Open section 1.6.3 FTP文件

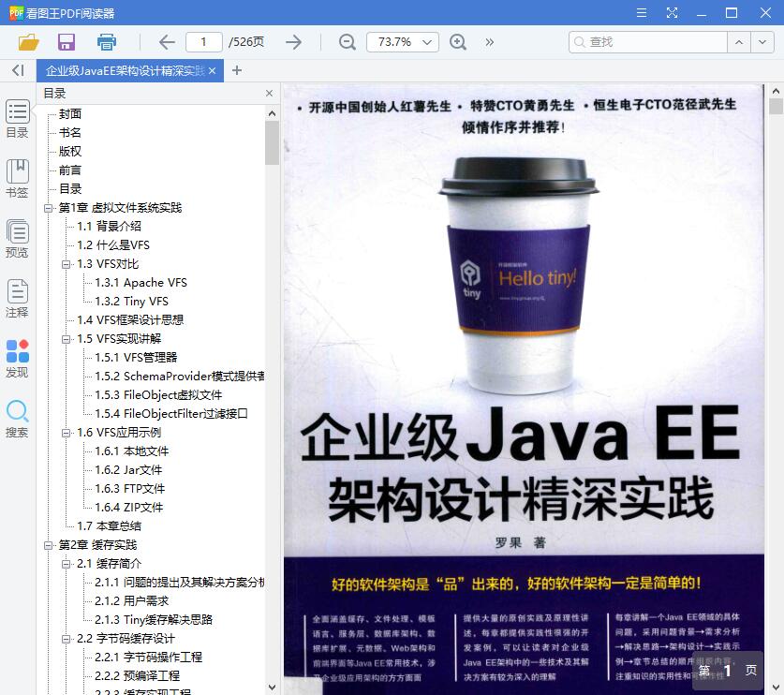click(130, 489)
